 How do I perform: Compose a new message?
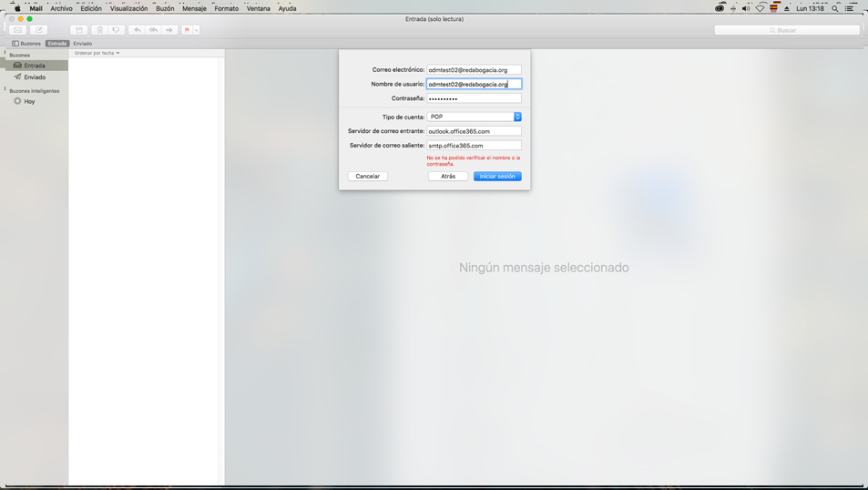pos(39,30)
